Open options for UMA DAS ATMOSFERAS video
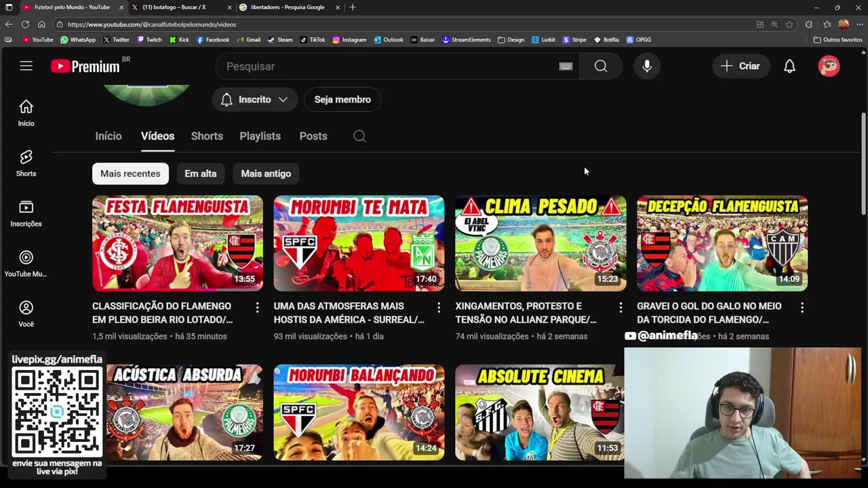 (x=439, y=308)
